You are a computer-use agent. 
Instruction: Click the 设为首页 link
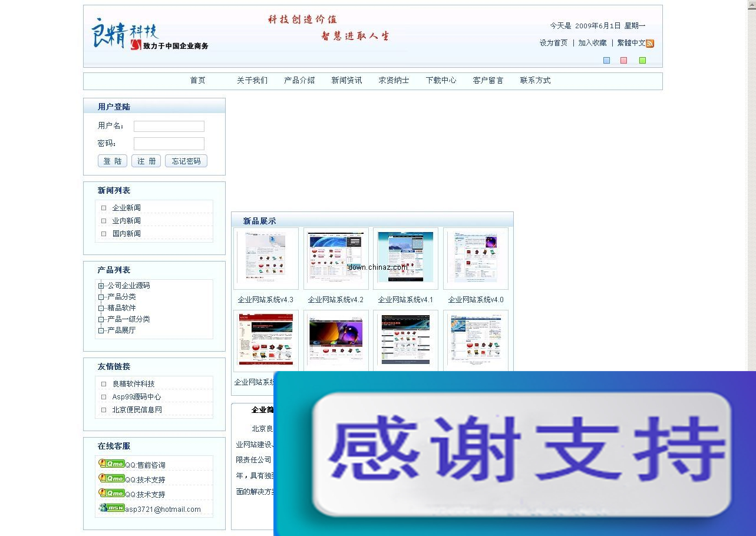[554, 43]
